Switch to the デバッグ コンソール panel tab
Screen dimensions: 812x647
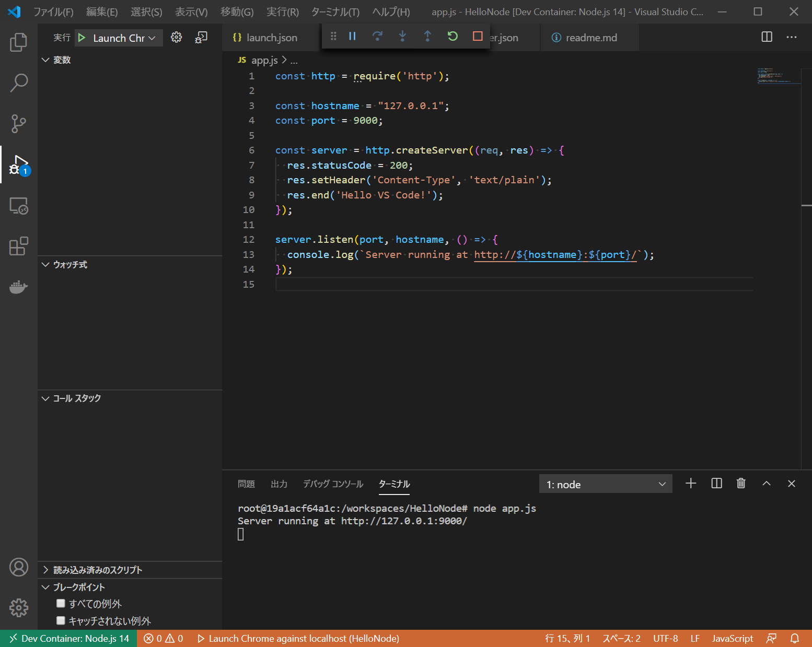[333, 484]
